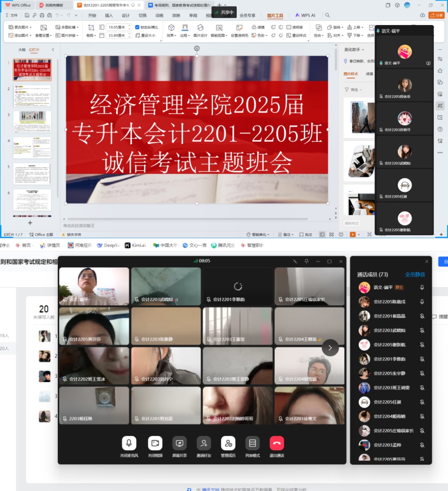The width and height of the screenshot is (448, 491).
Task: Turn off camera with 关闭视频 button
Action: coord(155,443)
